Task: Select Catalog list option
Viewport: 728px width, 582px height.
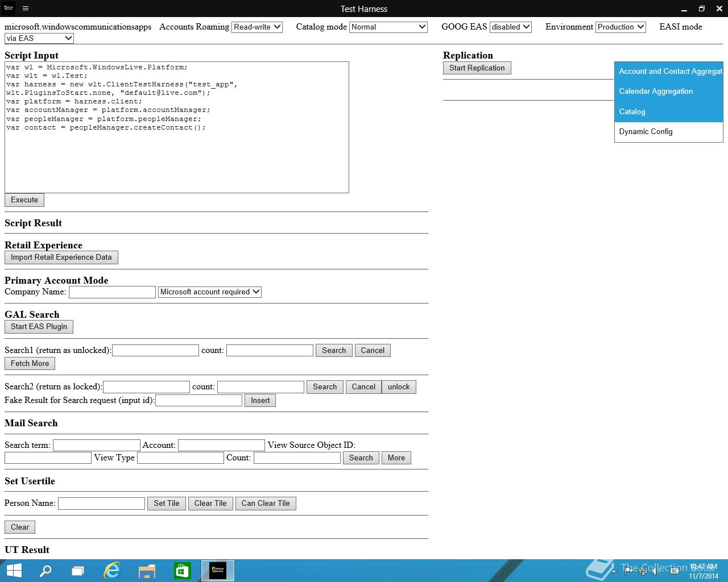Action: (x=669, y=112)
